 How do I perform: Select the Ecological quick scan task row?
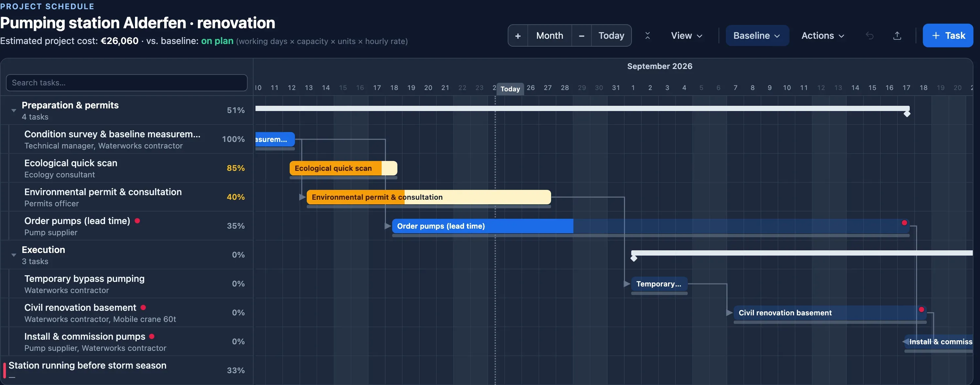[x=127, y=168]
